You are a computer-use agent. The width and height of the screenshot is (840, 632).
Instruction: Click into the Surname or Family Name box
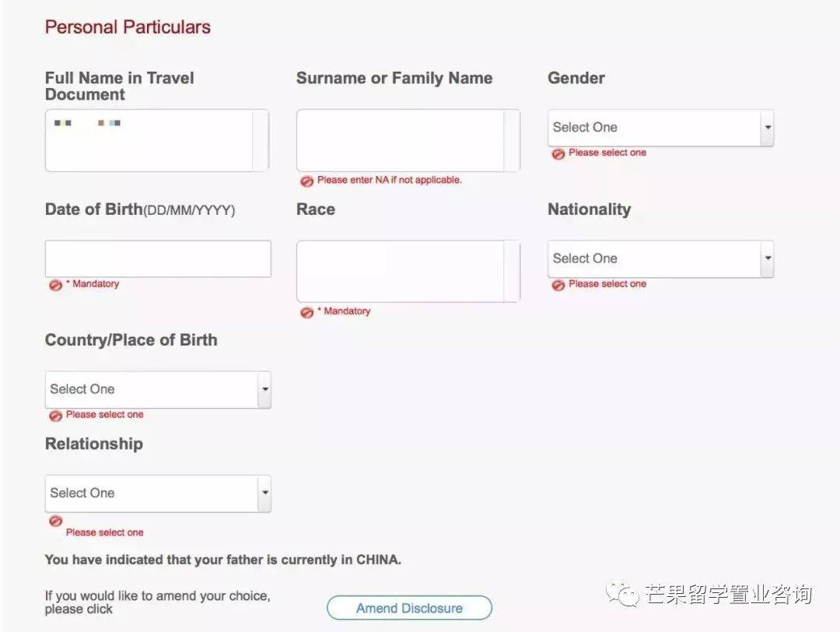tap(400, 140)
